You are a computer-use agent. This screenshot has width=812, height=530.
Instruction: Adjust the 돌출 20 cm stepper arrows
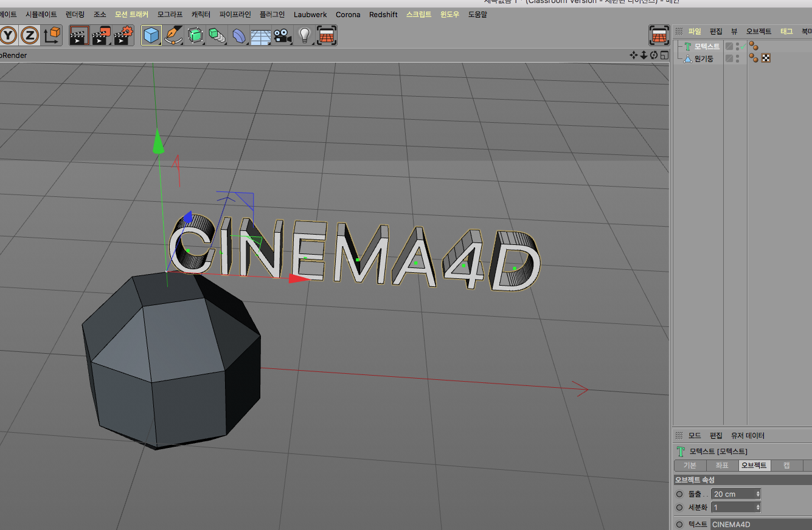pos(757,494)
